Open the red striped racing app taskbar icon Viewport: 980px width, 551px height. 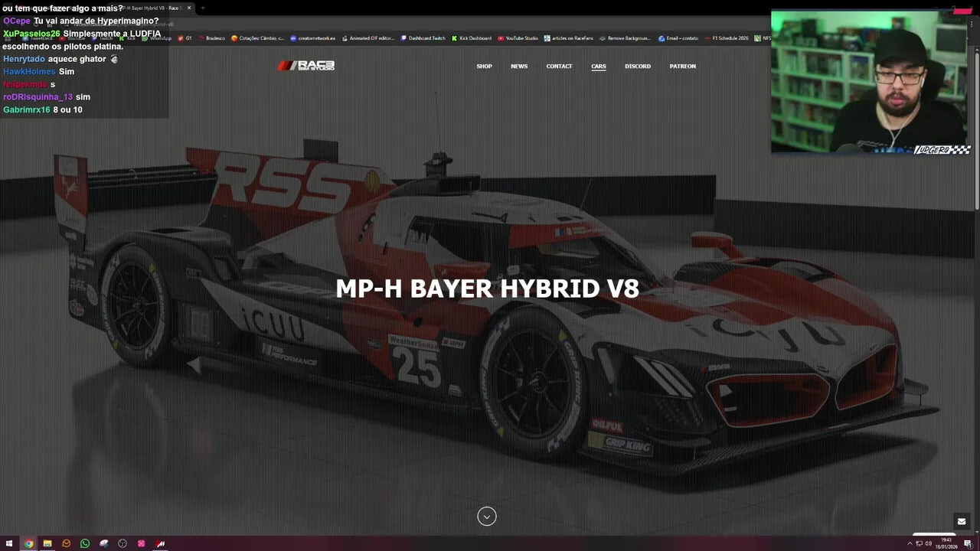(x=160, y=543)
